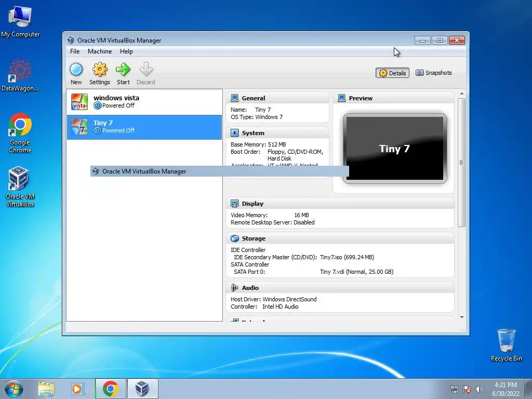This screenshot has height=399, width=532.
Task: Open the File menu
Action: (75, 51)
